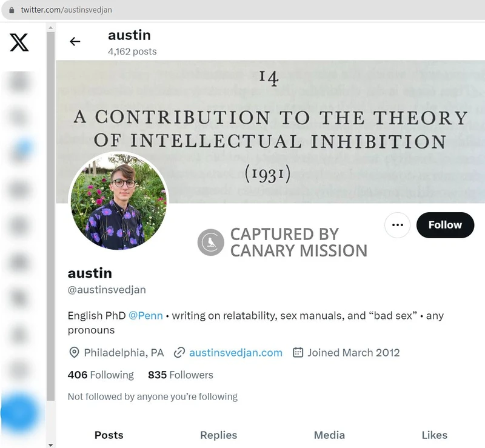Open the 835 Followers list
The image size is (485, 448).
(181, 375)
